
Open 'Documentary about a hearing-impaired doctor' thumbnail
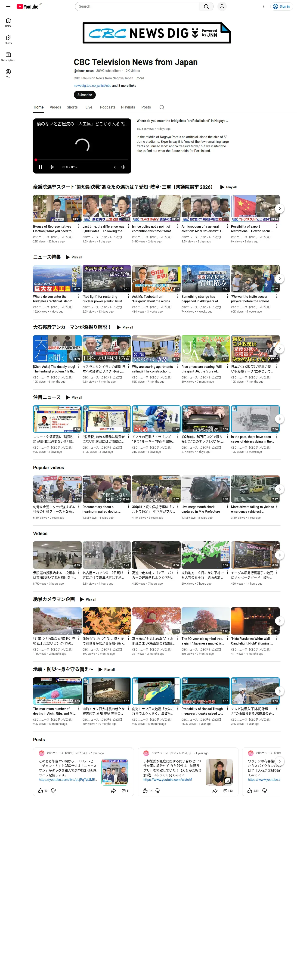coord(106,489)
